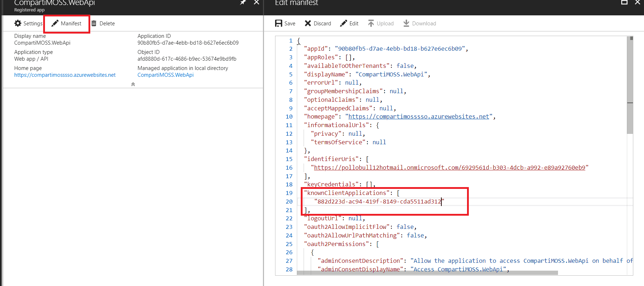Viewport: 644px width, 286px height.
Task: Click the "acceptMappedClaims" key
Action: (338, 109)
